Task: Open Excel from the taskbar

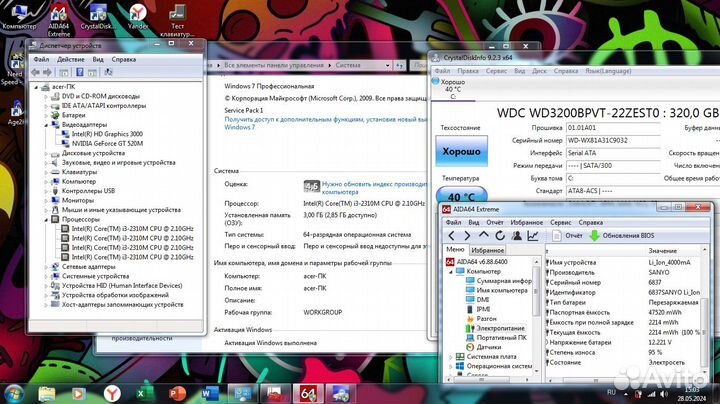Action: (142, 394)
